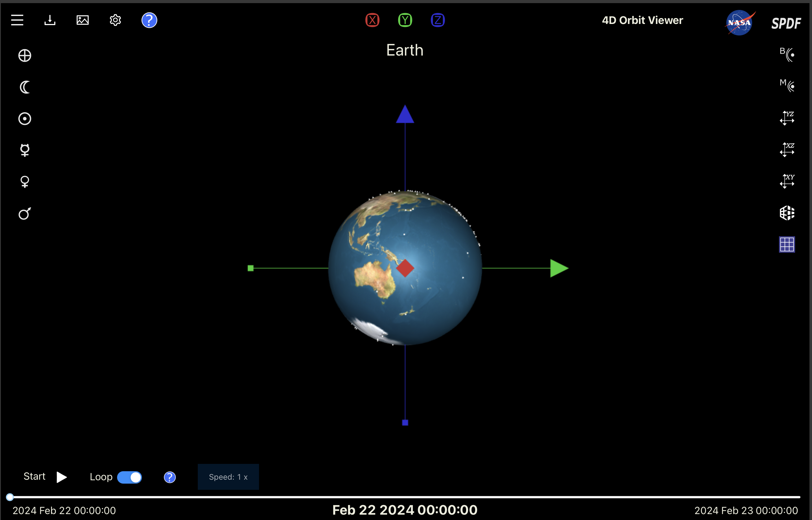Viewport: 812px width, 520px height.
Task: Toggle the grid display icon
Action: point(787,244)
